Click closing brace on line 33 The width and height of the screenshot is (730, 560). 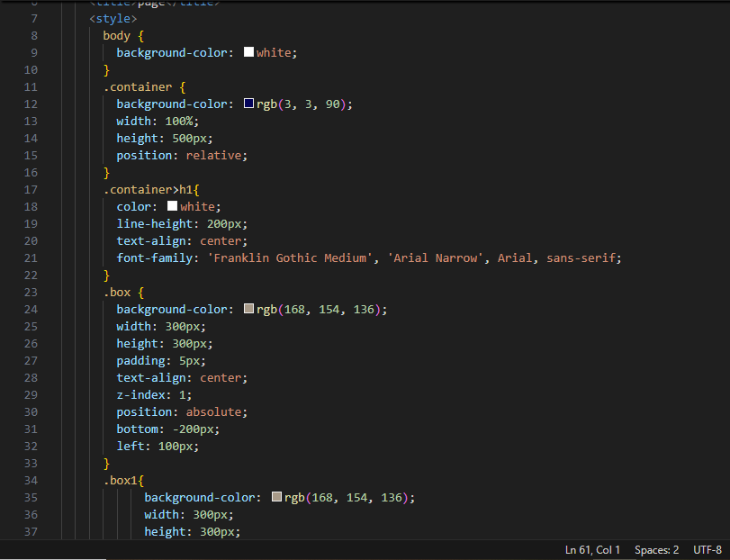coord(106,463)
